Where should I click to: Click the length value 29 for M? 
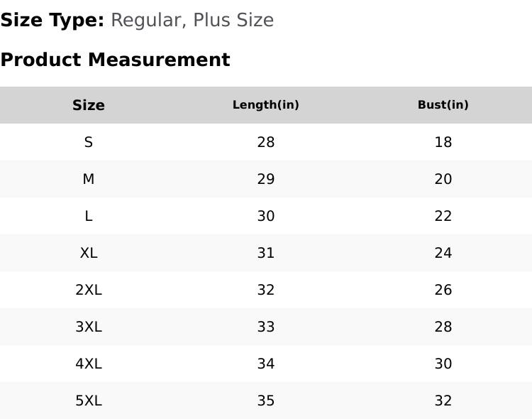[x=266, y=179]
